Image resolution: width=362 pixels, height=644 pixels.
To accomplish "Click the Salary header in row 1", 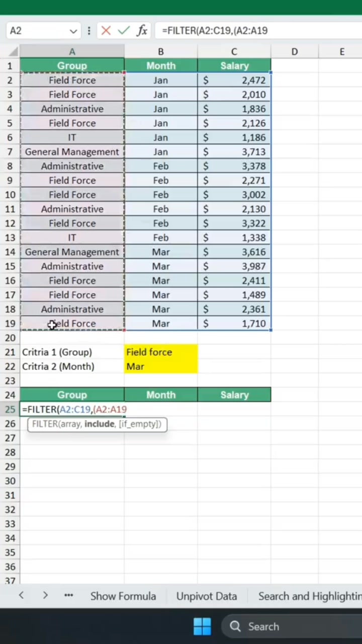I will [234, 65].
